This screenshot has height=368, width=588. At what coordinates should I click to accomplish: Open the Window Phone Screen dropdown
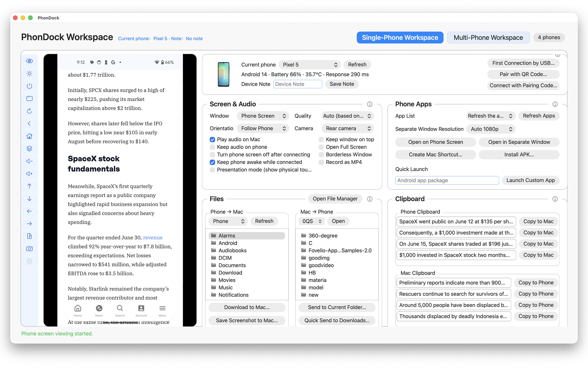click(263, 116)
